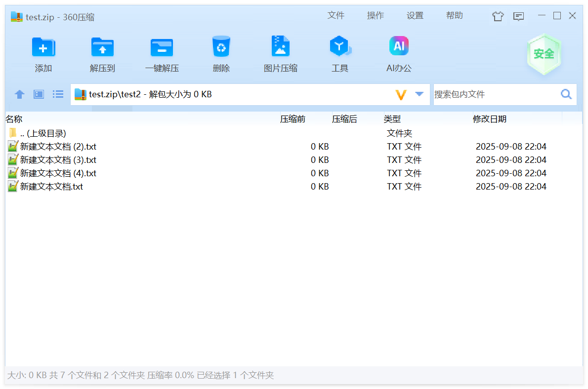Open the 操作 (Operations) menu
This screenshot has height=389, width=588.
[x=375, y=16]
